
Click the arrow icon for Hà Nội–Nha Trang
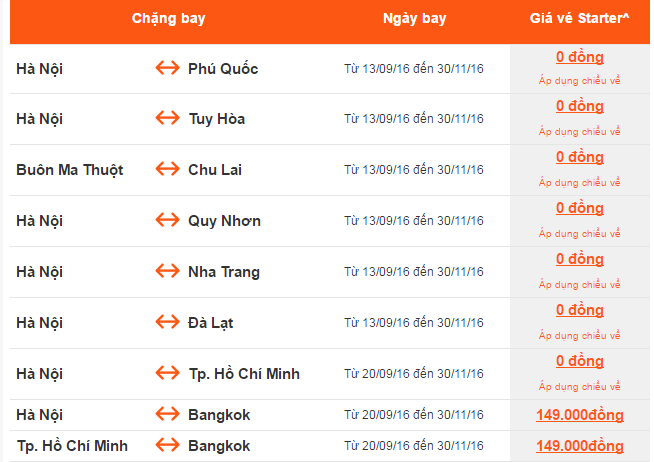point(167,272)
